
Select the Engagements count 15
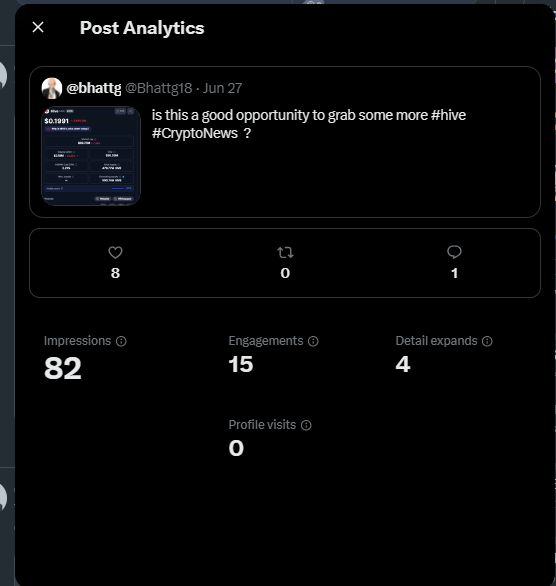tap(241, 364)
